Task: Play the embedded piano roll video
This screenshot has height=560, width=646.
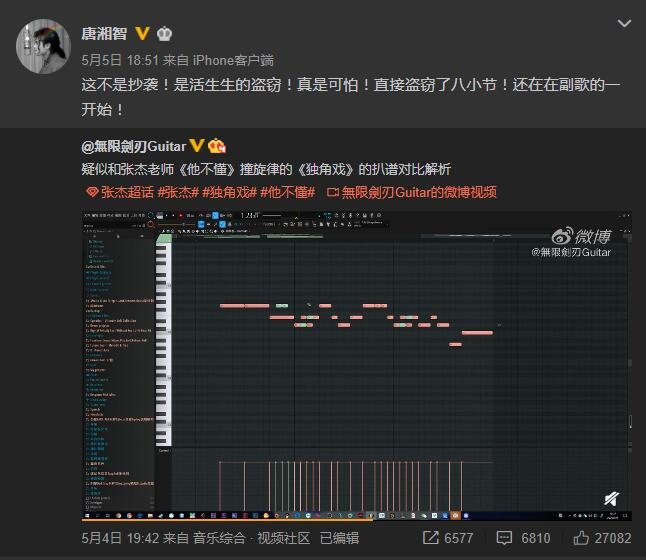Action: tap(357, 365)
